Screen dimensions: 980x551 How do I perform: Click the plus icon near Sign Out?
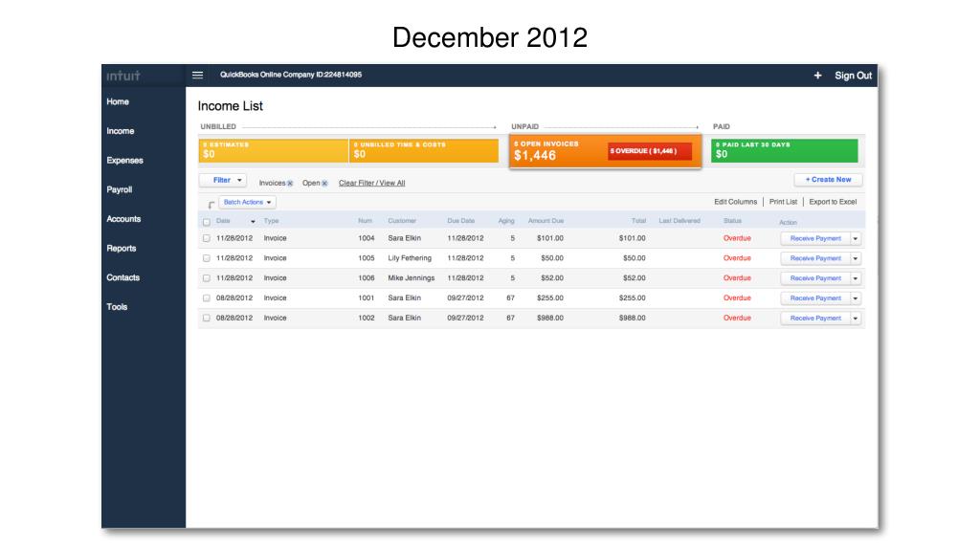[817, 76]
